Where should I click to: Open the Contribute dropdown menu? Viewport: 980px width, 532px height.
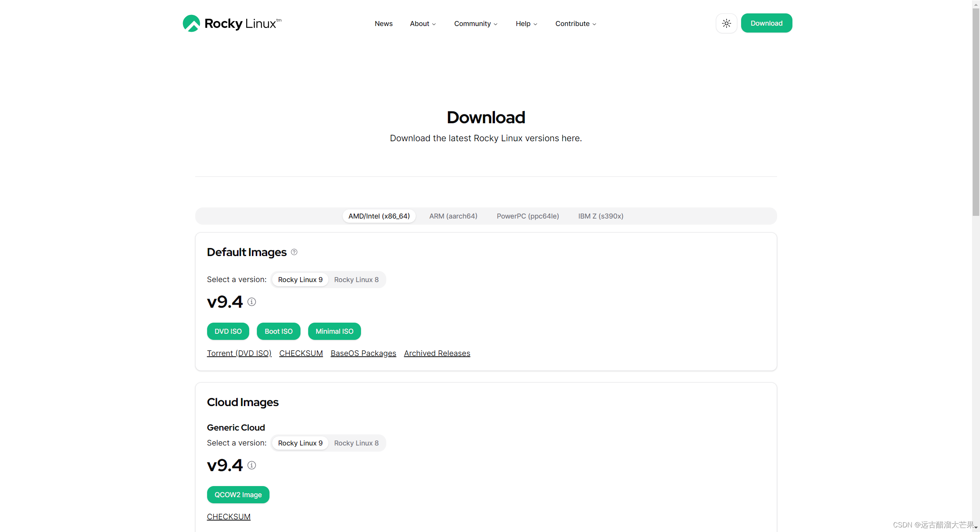point(575,24)
